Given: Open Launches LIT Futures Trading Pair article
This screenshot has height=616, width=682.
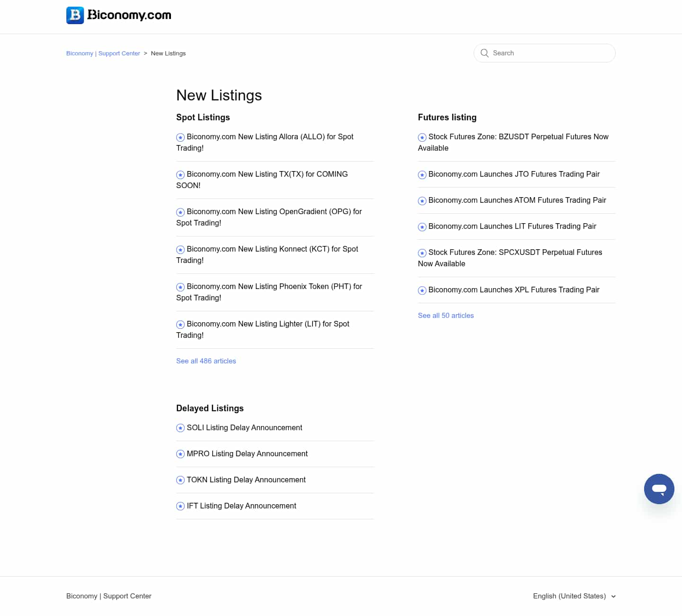Looking at the screenshot, I should (x=512, y=226).
